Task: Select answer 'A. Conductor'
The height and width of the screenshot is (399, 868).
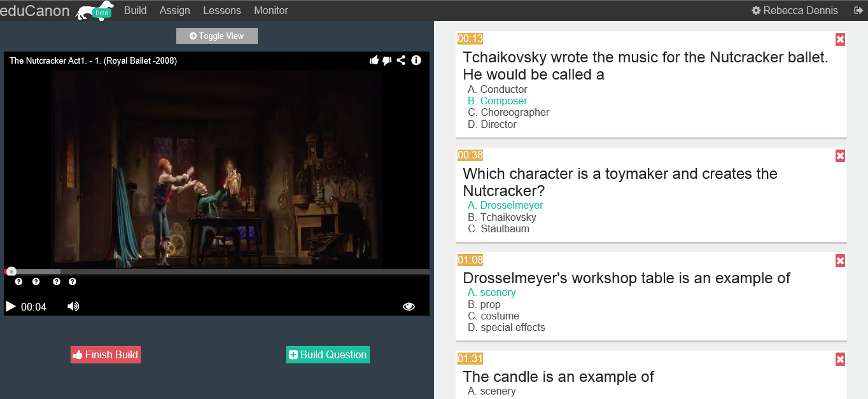Action: [498, 89]
